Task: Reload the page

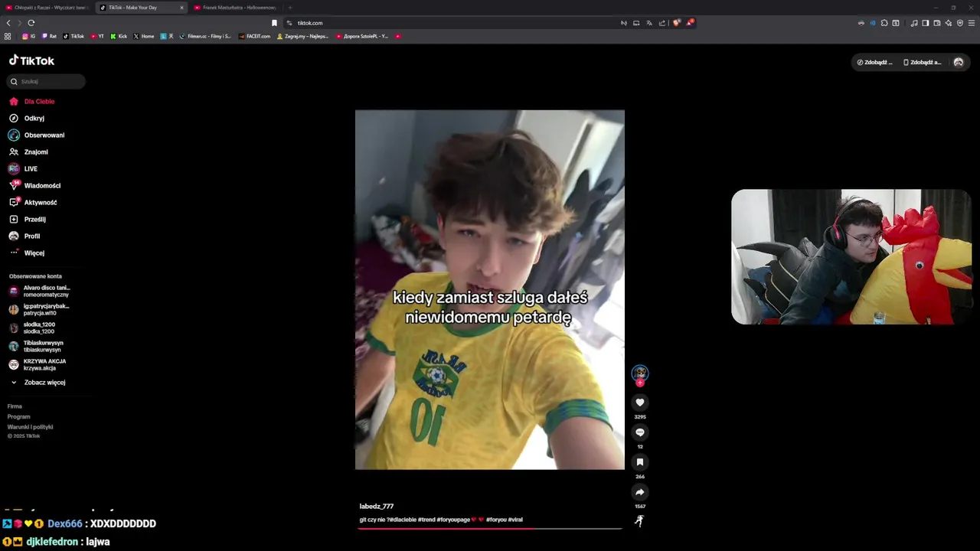Action: click(x=31, y=23)
